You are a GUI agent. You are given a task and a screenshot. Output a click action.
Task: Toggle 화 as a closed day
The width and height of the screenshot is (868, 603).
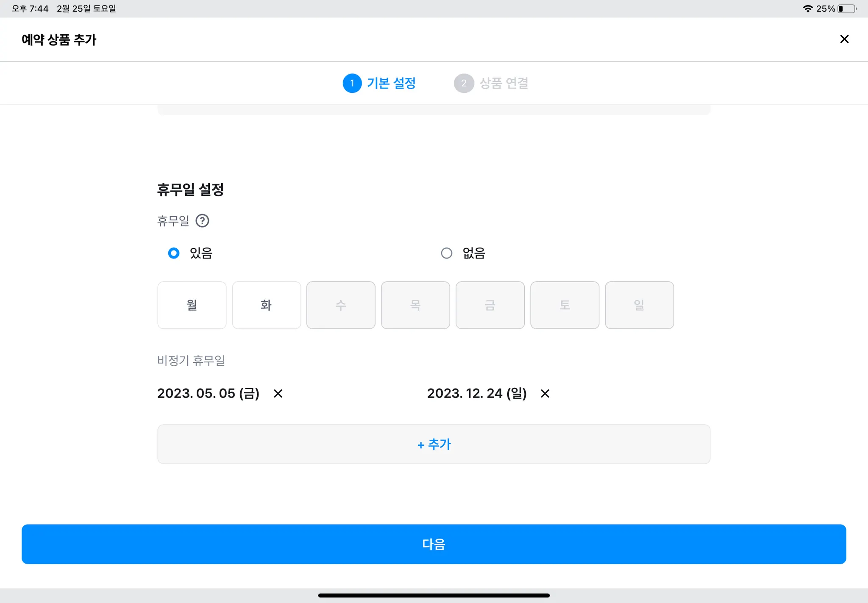267,305
